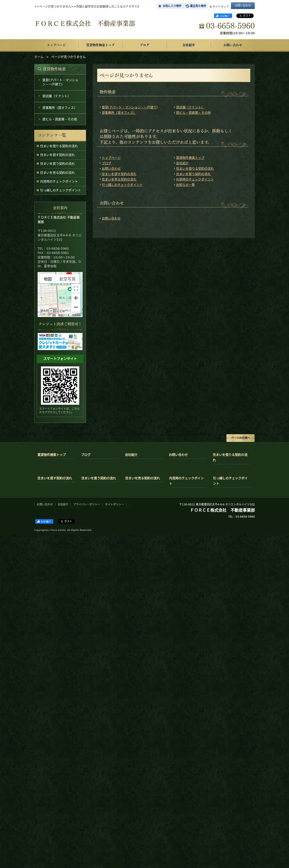Click the map fullscreen icon

point(76,288)
